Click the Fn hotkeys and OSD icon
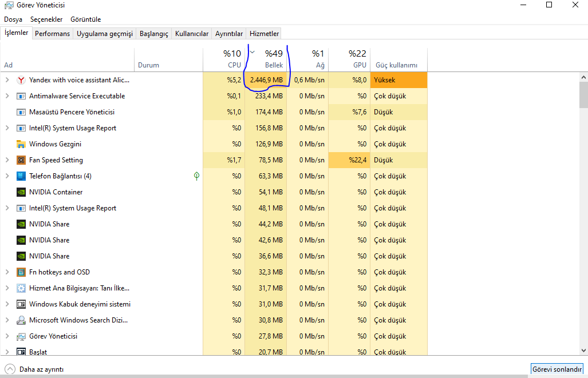The image size is (588, 378). (21, 272)
